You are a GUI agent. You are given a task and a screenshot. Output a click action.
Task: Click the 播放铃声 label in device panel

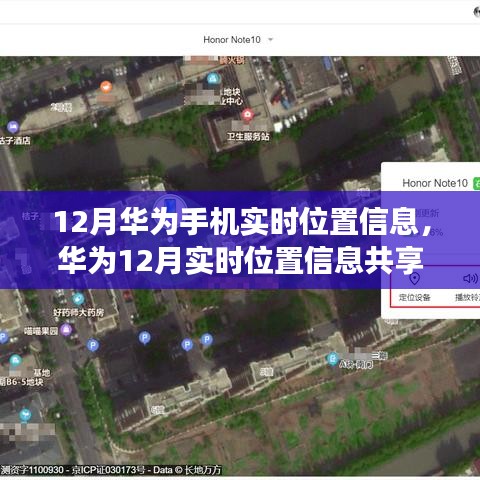[x=467, y=297]
